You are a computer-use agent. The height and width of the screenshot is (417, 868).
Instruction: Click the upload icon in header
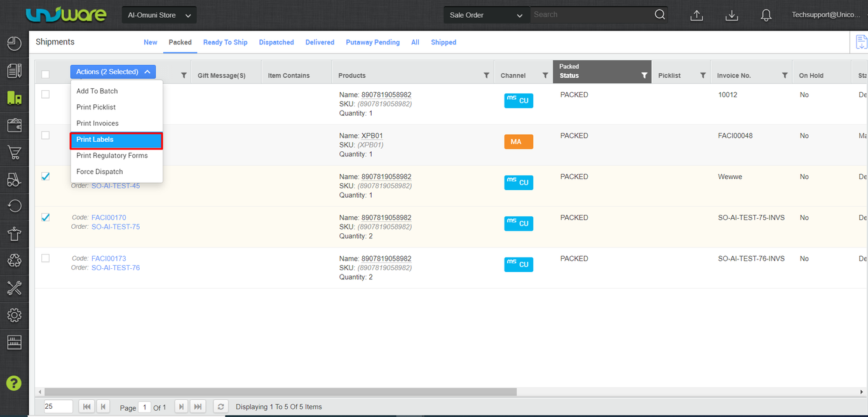[696, 15]
